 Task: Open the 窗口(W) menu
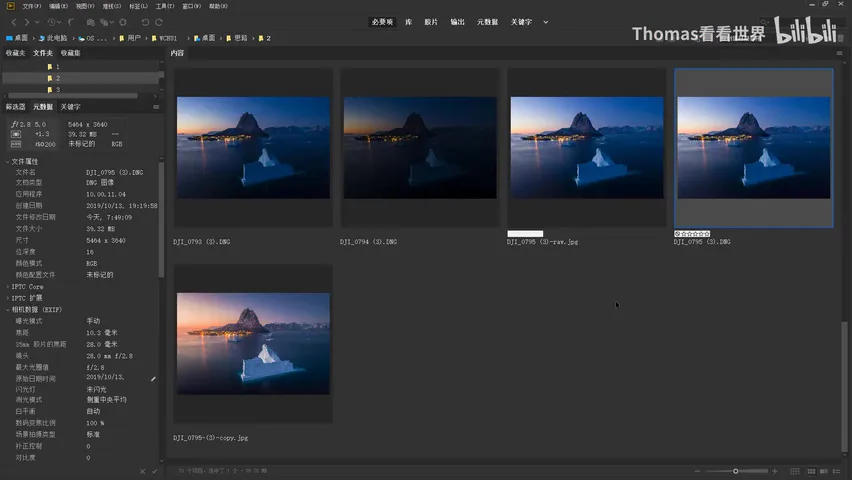192,6
